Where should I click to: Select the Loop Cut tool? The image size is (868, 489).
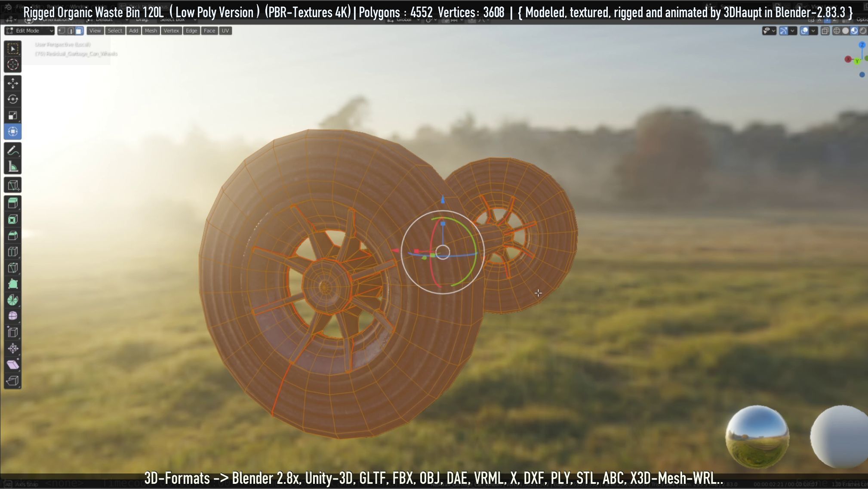pos(12,252)
